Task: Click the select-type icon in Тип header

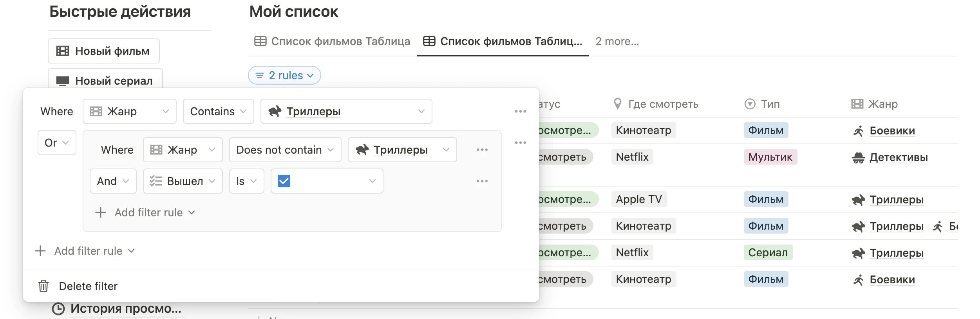Action: 750,104
